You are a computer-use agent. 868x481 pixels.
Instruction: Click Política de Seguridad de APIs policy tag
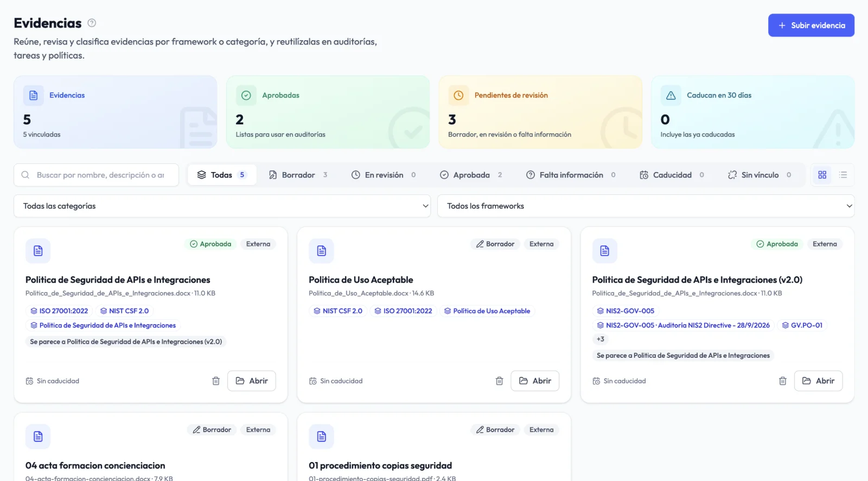(x=103, y=325)
